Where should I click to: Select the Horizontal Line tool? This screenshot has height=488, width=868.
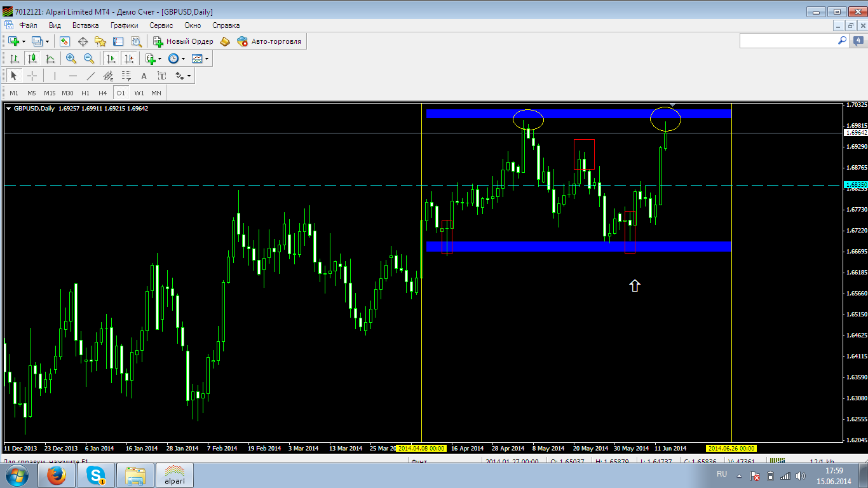[72, 76]
